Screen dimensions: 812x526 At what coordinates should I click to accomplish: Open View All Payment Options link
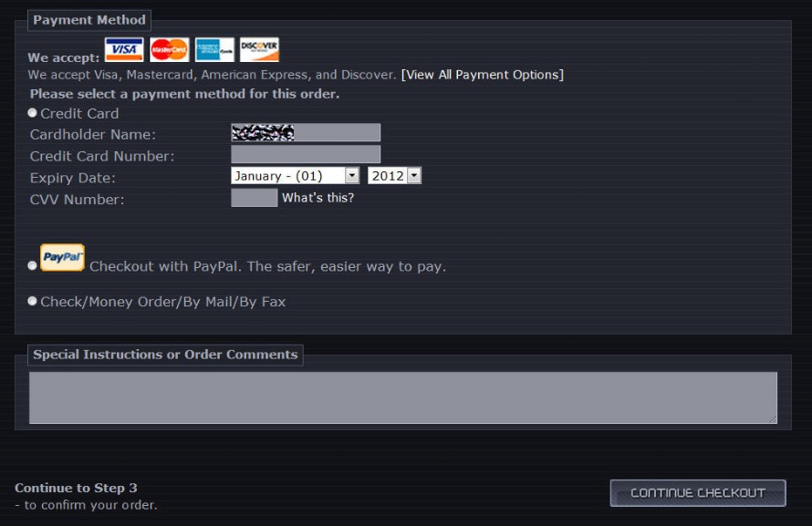click(x=482, y=75)
